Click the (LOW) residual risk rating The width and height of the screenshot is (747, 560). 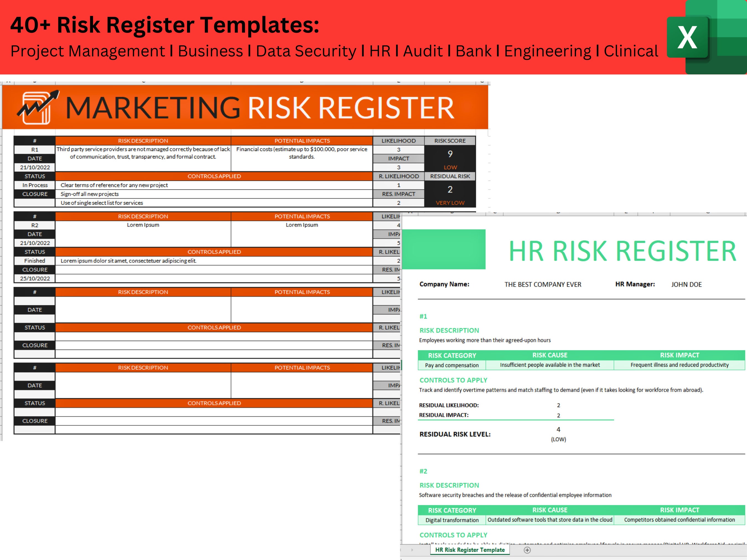click(x=559, y=439)
